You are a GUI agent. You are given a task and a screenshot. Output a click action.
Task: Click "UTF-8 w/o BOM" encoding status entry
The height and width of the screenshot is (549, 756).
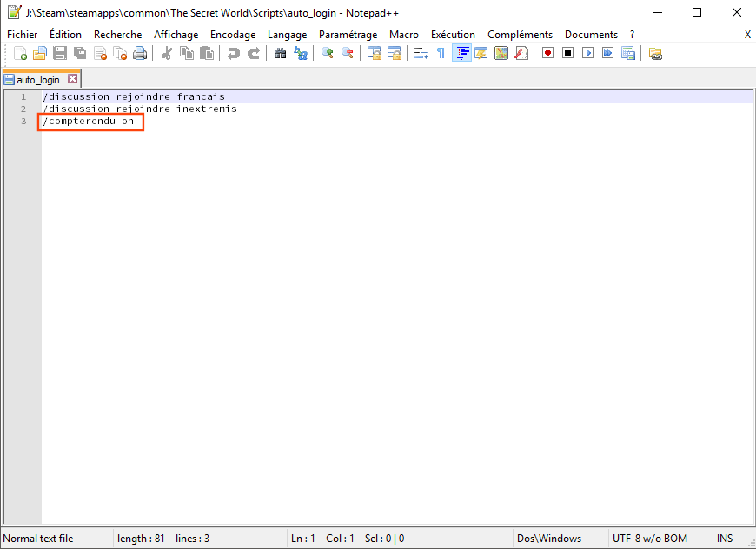(650, 539)
